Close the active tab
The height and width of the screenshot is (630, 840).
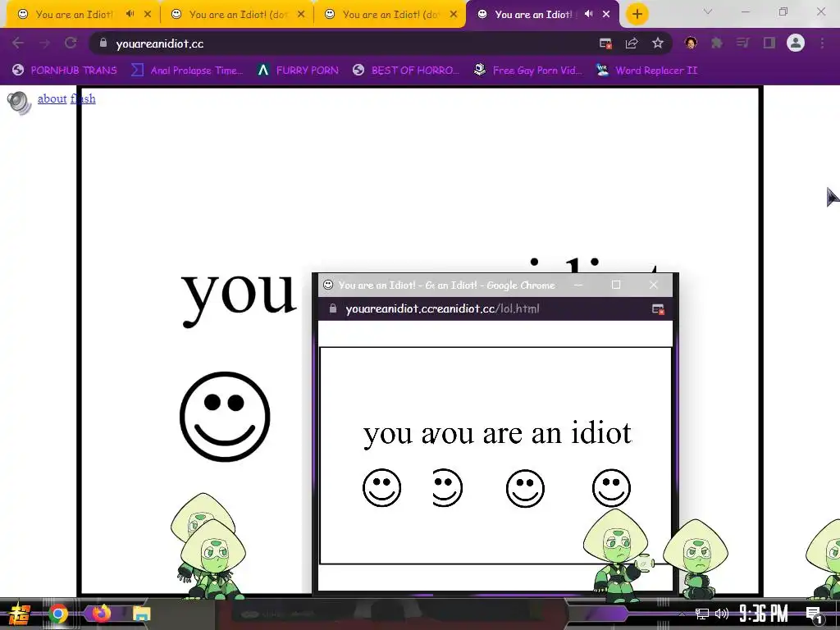coord(606,14)
